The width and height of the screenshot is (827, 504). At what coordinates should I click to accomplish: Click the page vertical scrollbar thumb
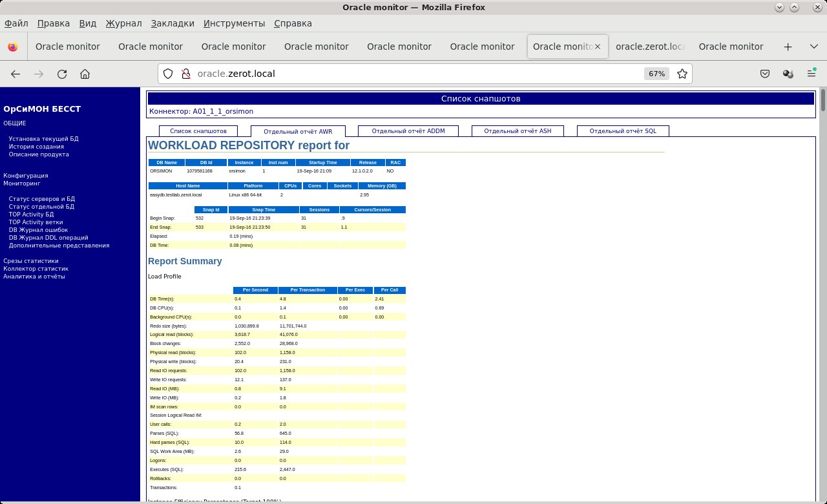tap(822, 101)
